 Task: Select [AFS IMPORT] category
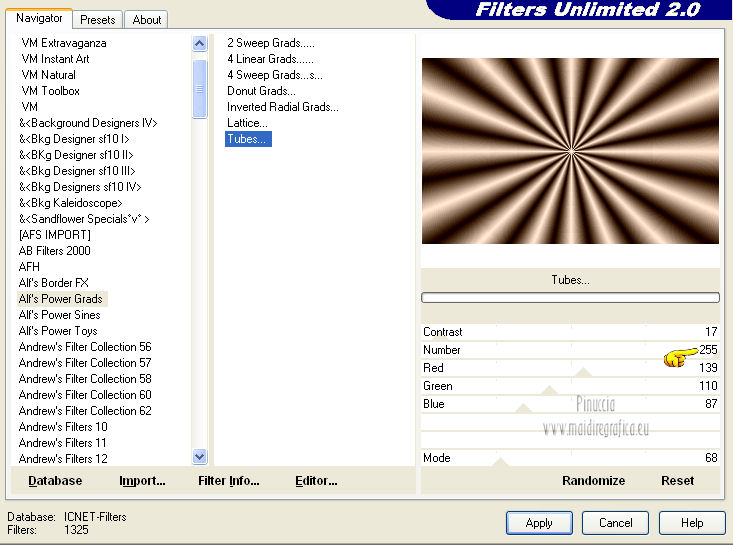[55, 235]
